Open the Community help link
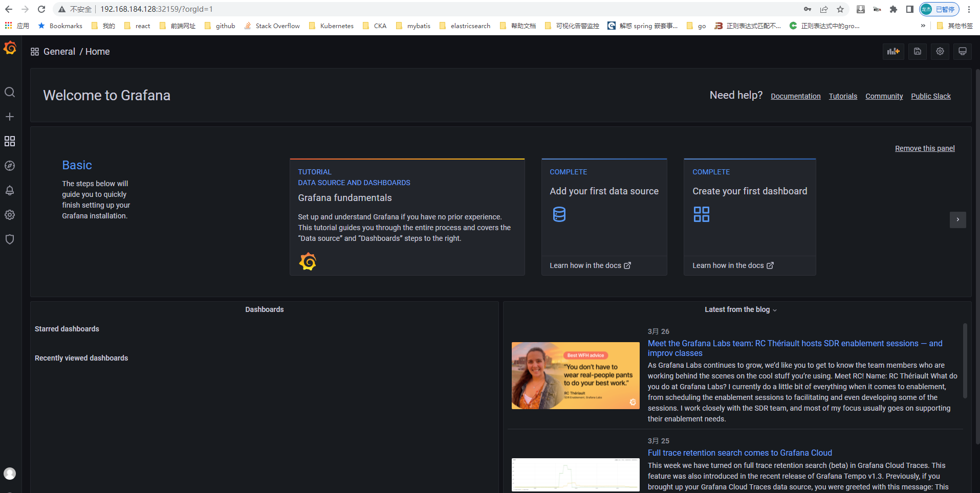The image size is (980, 493). (x=884, y=96)
